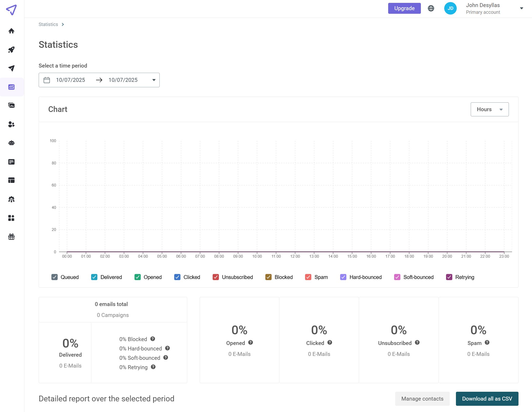
Task: Open the paper plane send icon
Action: click(11, 68)
